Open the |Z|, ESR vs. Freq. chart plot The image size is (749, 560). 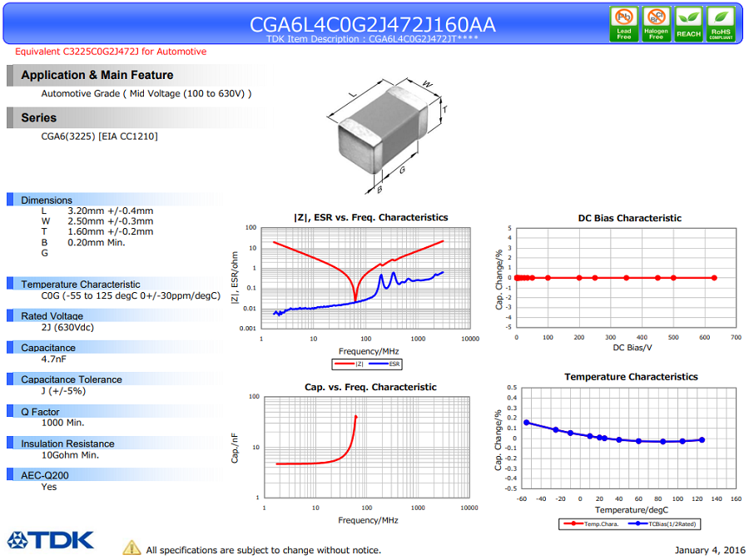point(365,278)
